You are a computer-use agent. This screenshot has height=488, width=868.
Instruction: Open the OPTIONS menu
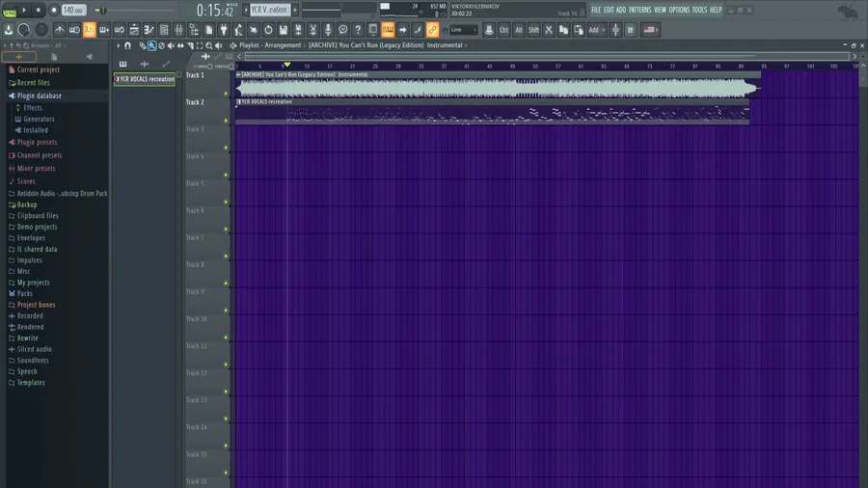coord(679,10)
